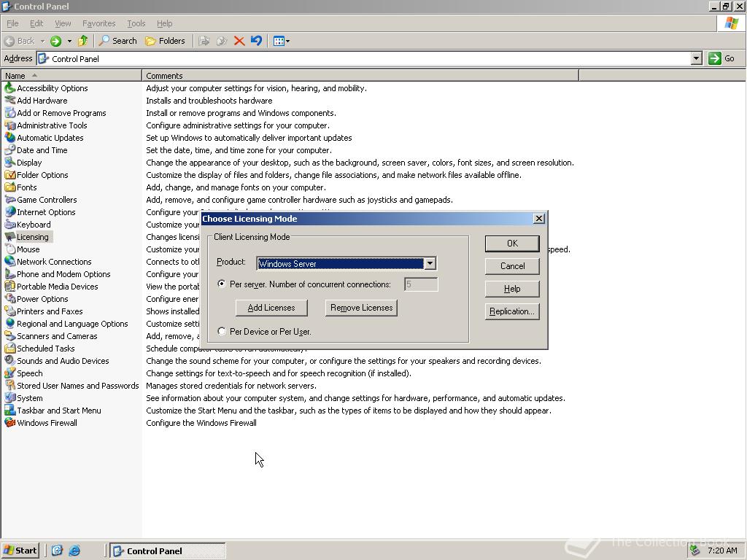The width and height of the screenshot is (747, 560).
Task: Open the Product dropdown list
Action: [430, 263]
